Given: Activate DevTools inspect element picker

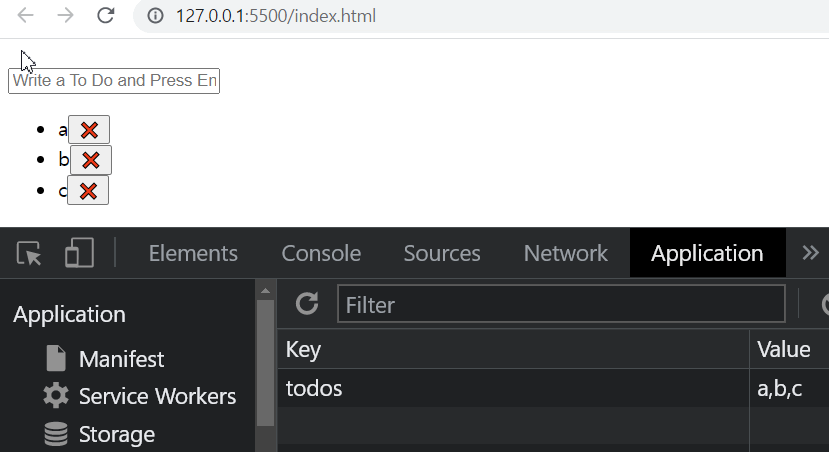Looking at the screenshot, I should pyautogui.click(x=29, y=253).
